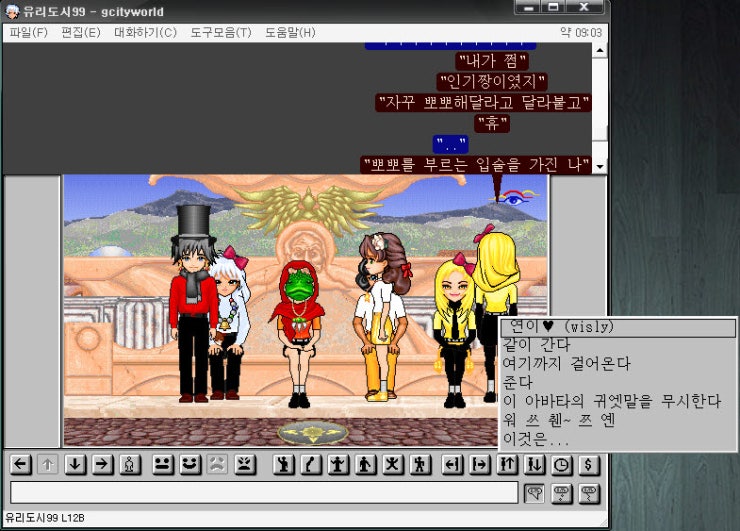Open the 도구모음(T) menu
This screenshot has width=740, height=531.
tap(221, 32)
